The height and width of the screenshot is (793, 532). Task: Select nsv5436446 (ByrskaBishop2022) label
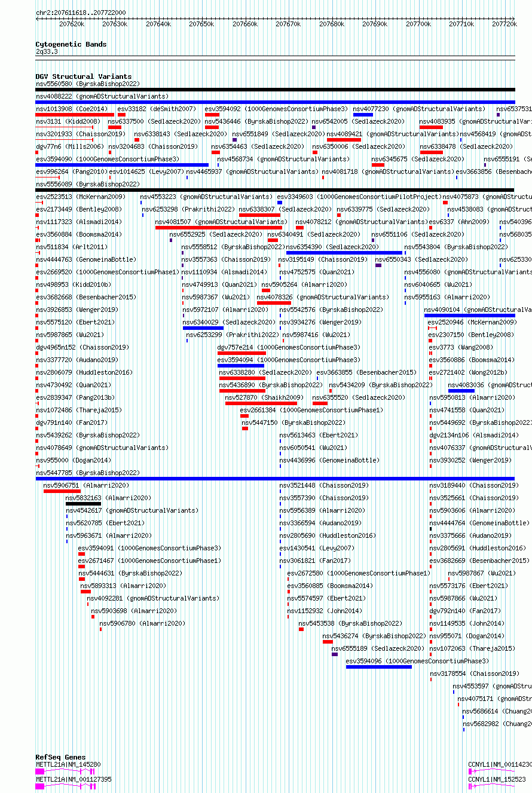(256, 121)
